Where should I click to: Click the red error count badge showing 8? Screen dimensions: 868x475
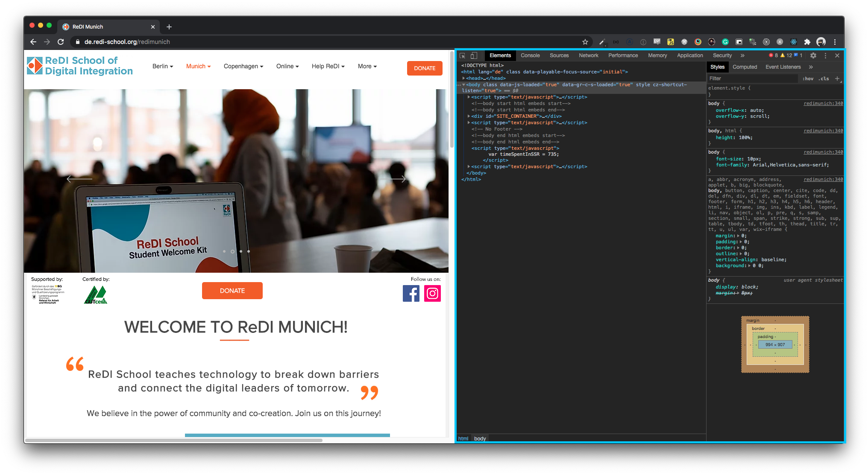click(x=774, y=55)
